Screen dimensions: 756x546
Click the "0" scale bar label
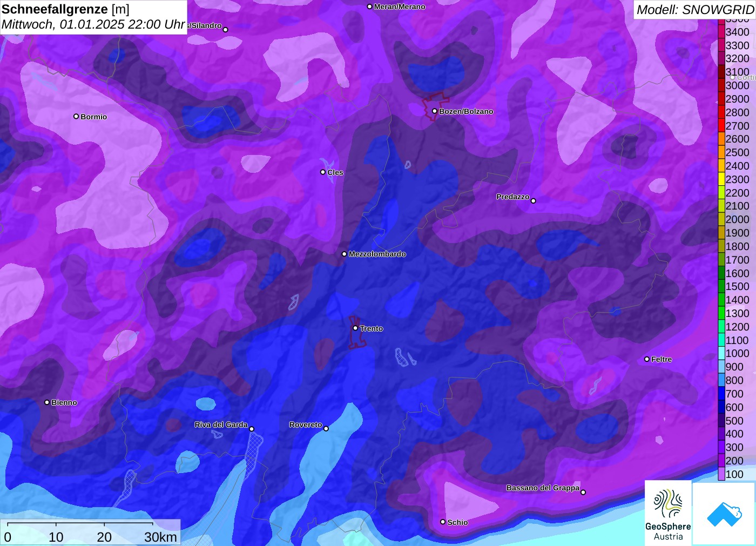click(8, 537)
